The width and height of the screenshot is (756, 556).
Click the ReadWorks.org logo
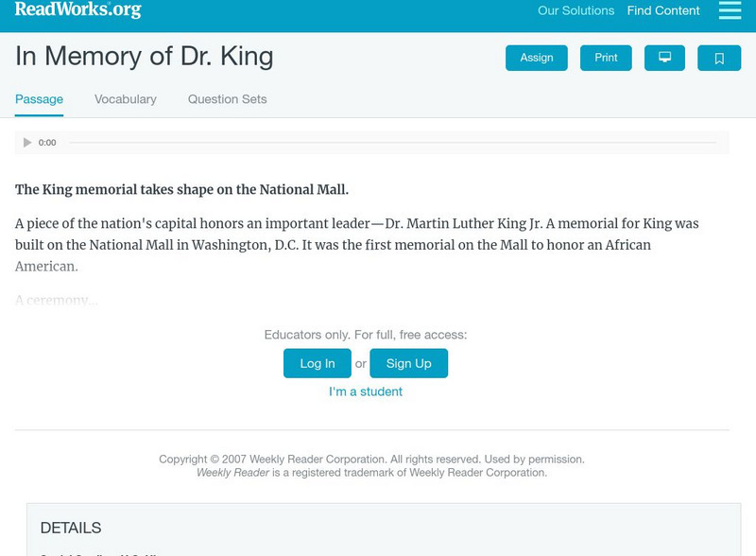pyautogui.click(x=78, y=9)
